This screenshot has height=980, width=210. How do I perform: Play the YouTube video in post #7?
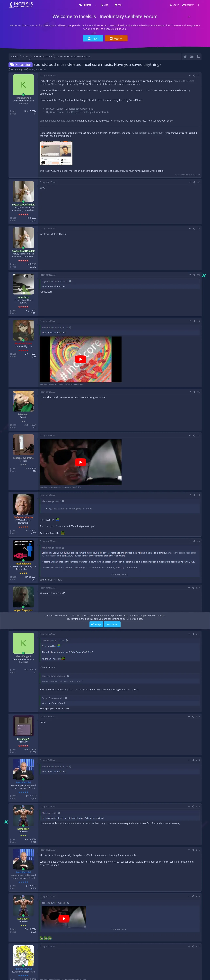pos(80,462)
